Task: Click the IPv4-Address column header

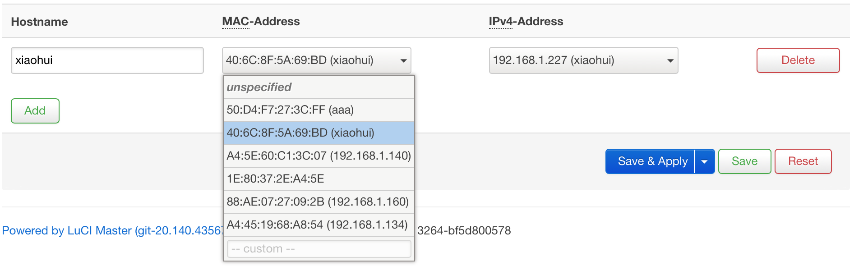Action: [526, 22]
